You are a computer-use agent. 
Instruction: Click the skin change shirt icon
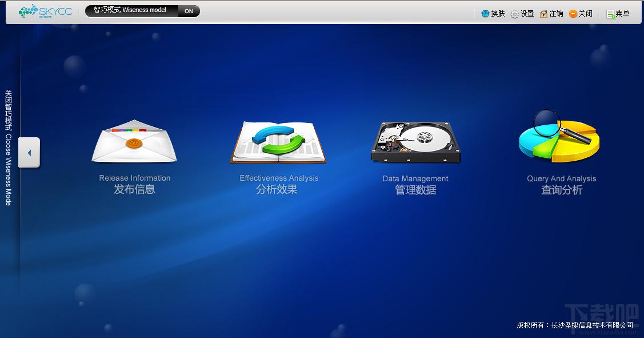point(485,14)
